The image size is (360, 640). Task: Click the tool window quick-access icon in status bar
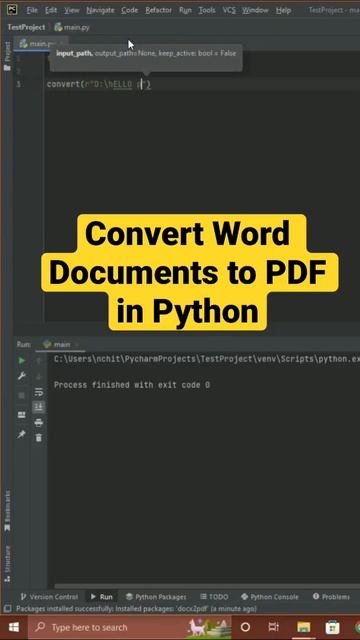[x=7, y=609]
